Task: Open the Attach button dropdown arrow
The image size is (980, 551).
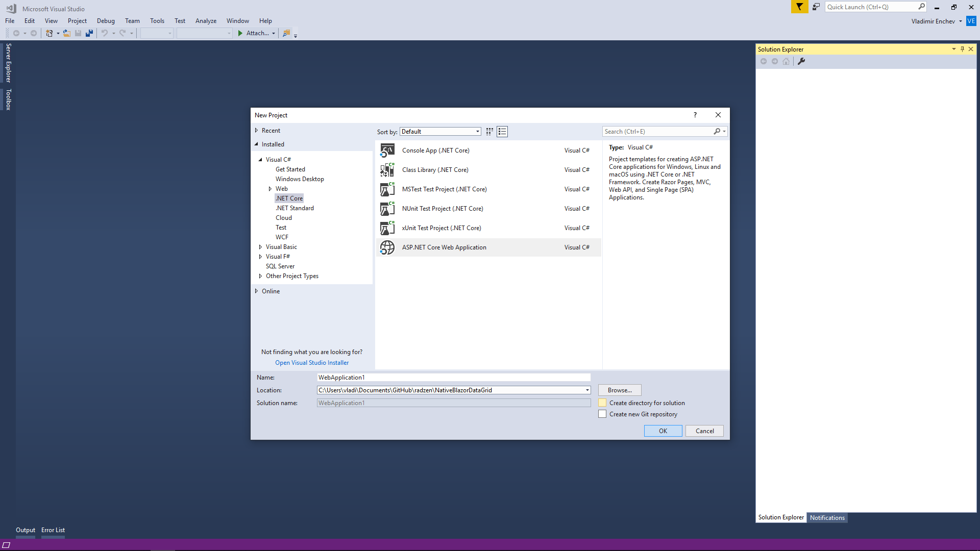Action: click(274, 34)
